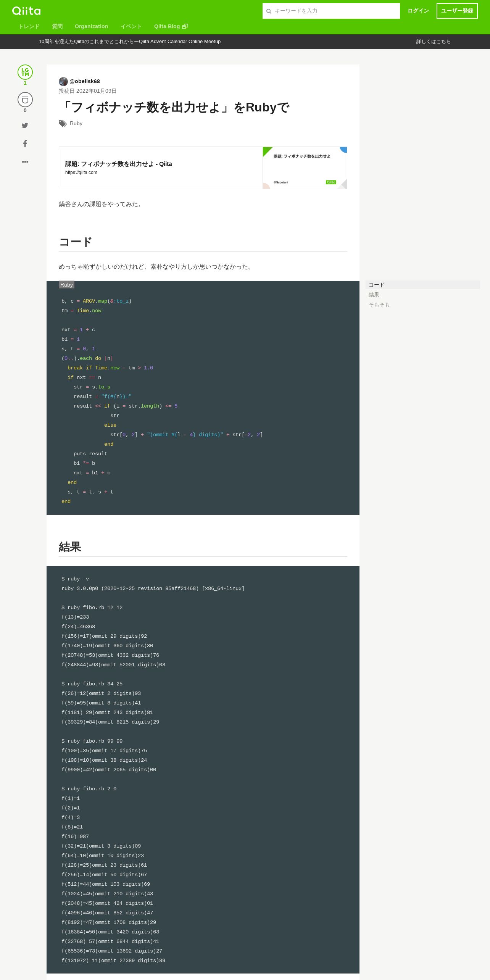The height and width of the screenshot is (980, 490).
Task: Click the article title text
Action: 174,107
